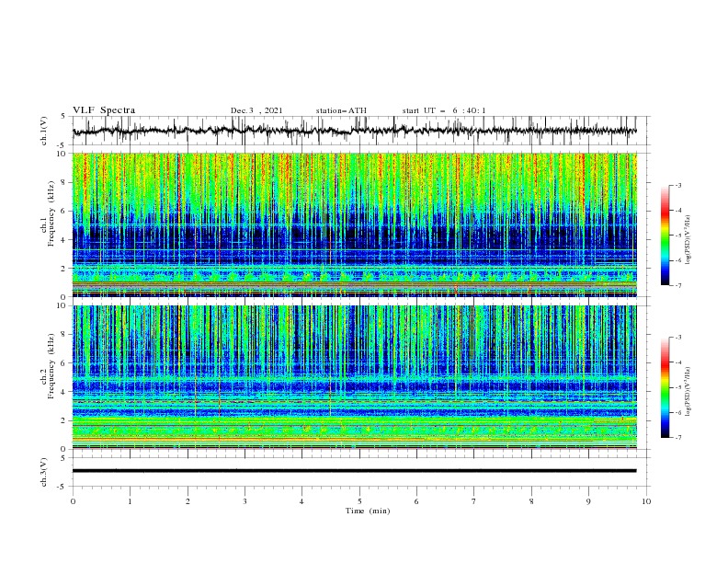Click the ch.1 'Frequency (kHz)' axis label
728x563 pixels.
[51, 214]
